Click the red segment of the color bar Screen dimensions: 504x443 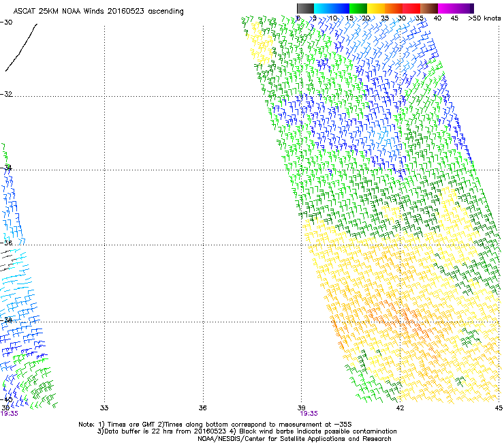pyautogui.click(x=411, y=8)
